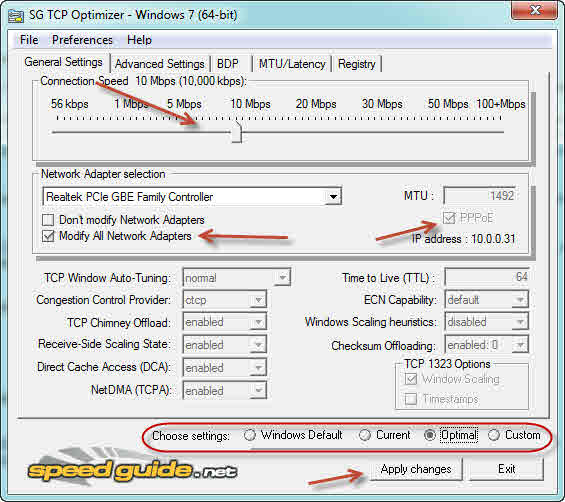This screenshot has width=565, height=502.
Task: Toggle the PPPoE checkbox
Action: 449,218
